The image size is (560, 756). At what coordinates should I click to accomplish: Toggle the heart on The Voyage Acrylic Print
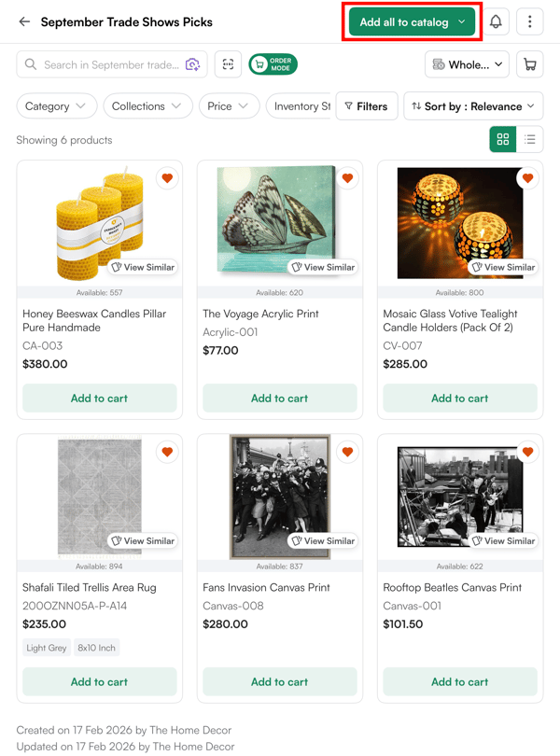pyautogui.click(x=347, y=178)
